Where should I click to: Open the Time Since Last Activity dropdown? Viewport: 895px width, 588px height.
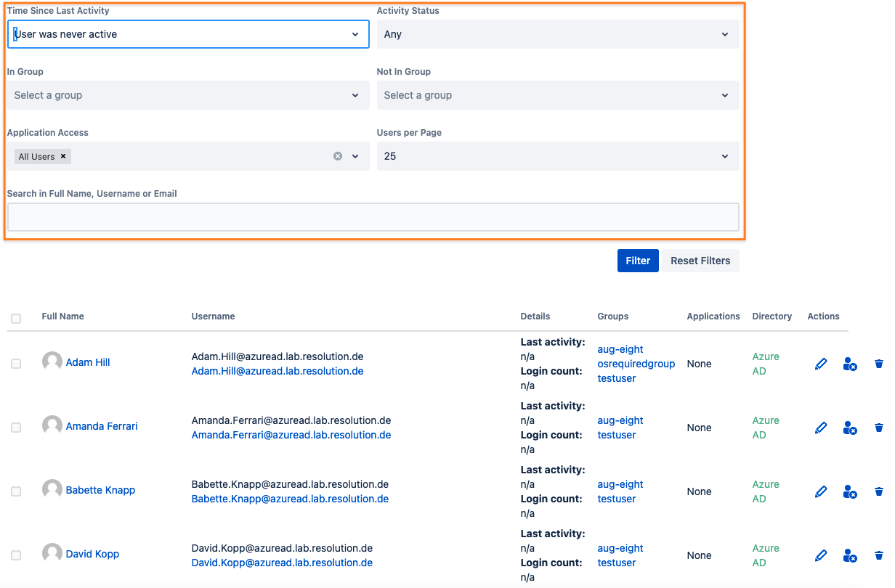188,34
